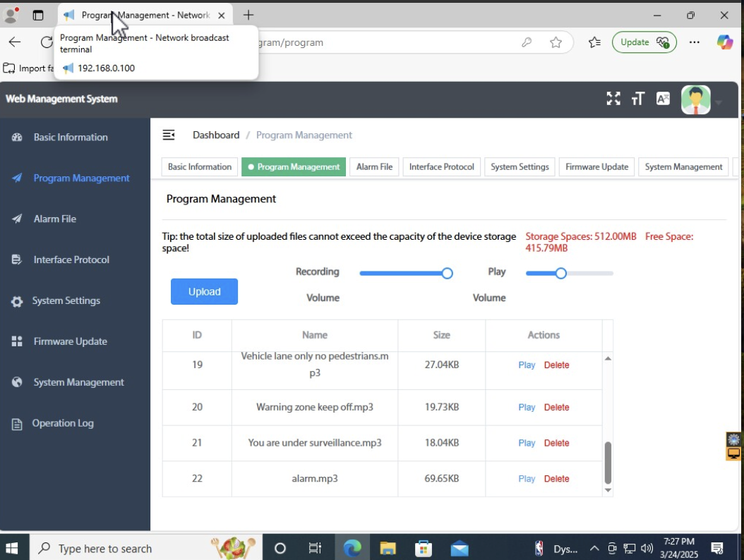Click the Recording Volume slider handle

(447, 273)
